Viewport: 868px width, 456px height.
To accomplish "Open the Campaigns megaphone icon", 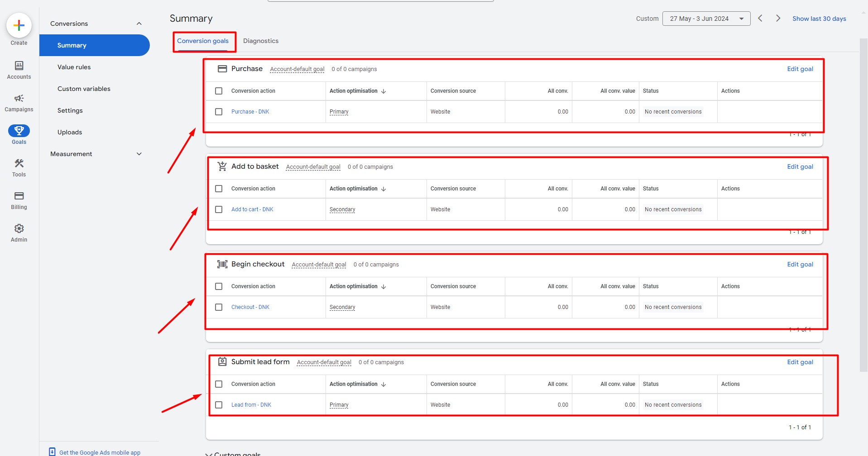I will pyautogui.click(x=19, y=98).
